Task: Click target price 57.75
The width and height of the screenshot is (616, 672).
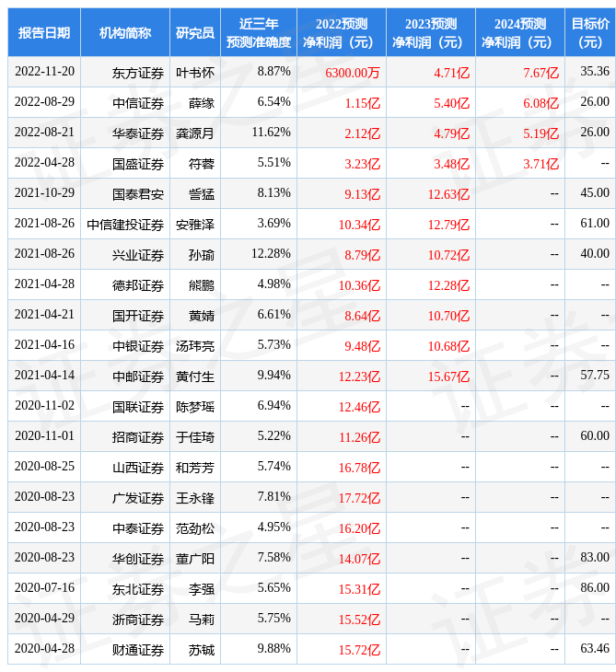Action: 595,375
